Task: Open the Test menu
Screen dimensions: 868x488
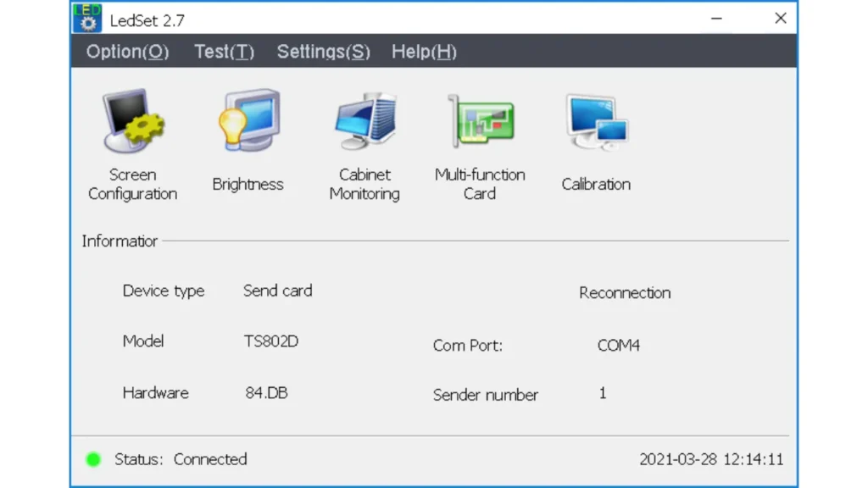Action: coord(224,52)
